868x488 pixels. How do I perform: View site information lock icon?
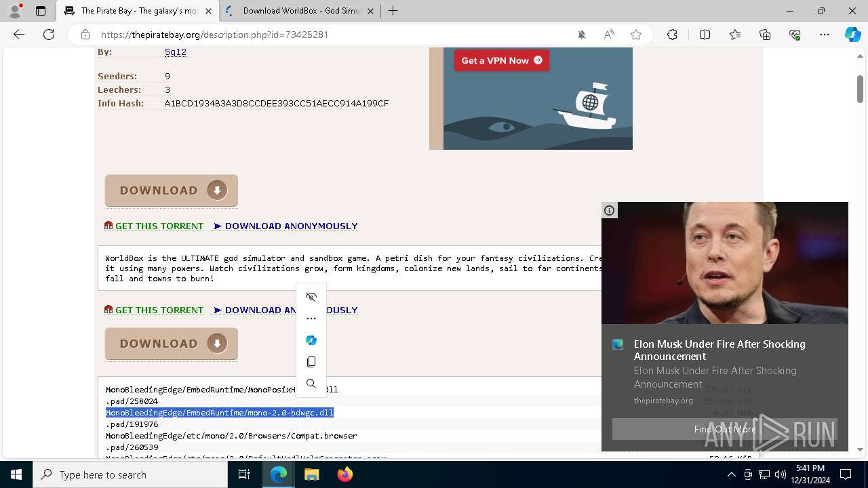pyautogui.click(x=85, y=35)
